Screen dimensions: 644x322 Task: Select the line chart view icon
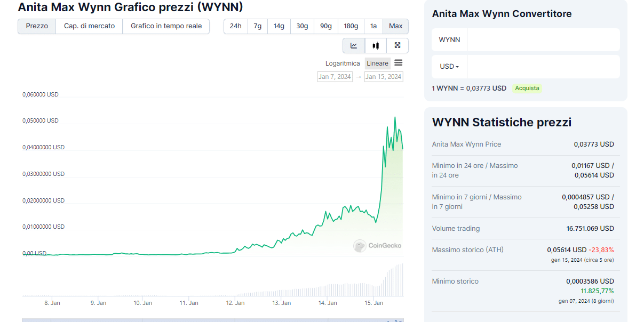354,46
